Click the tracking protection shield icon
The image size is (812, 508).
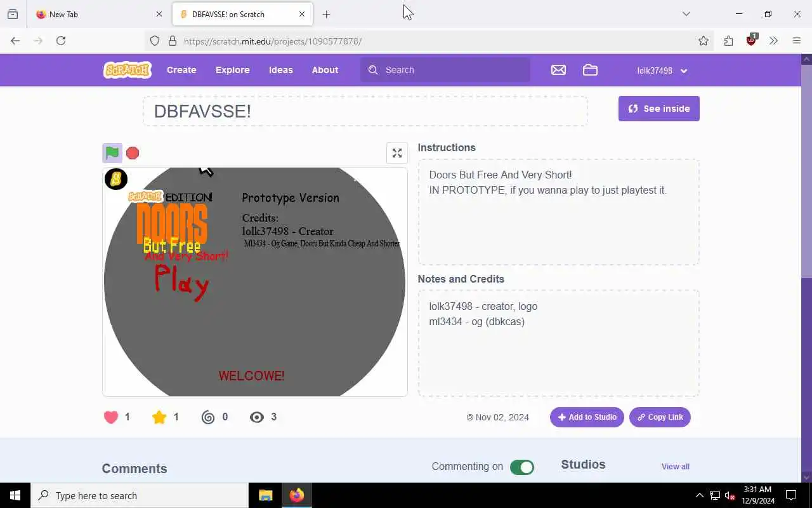(x=155, y=41)
